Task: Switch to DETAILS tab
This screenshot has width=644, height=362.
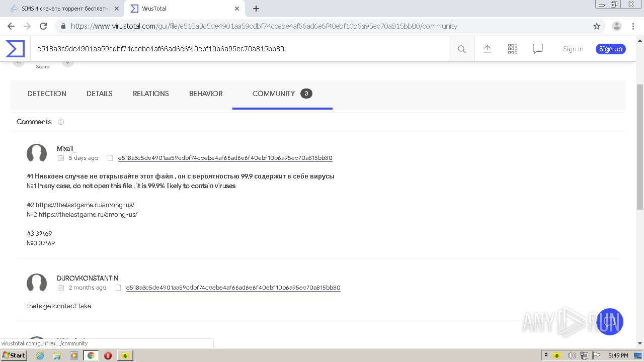Action: (x=100, y=94)
